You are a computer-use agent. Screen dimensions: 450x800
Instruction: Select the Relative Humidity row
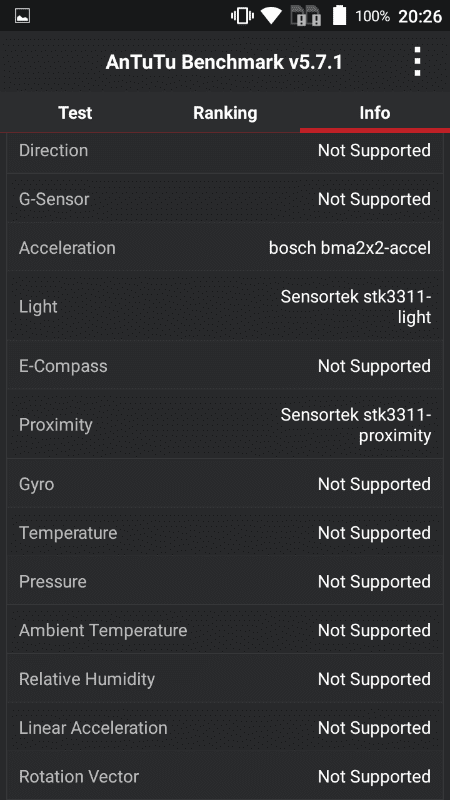pos(225,679)
